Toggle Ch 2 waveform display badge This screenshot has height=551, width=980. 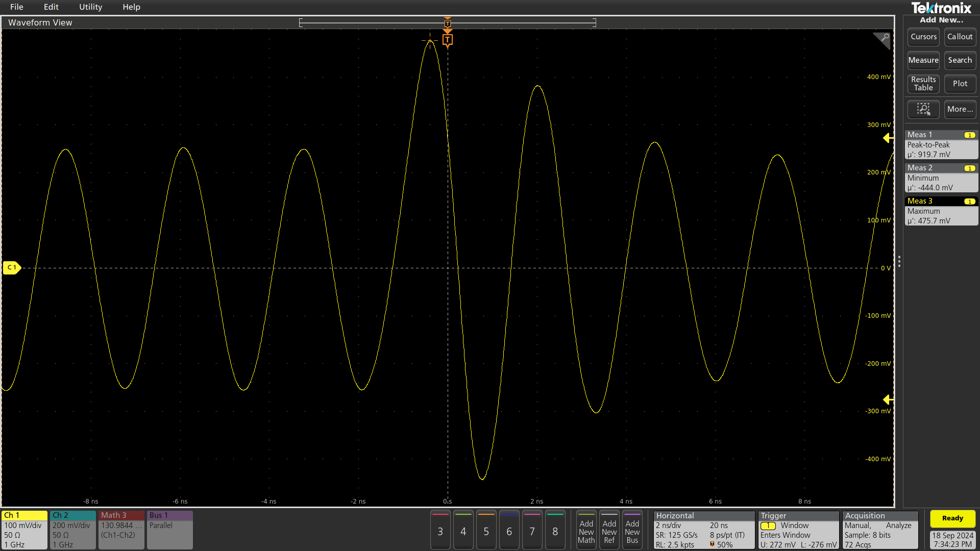point(72,530)
